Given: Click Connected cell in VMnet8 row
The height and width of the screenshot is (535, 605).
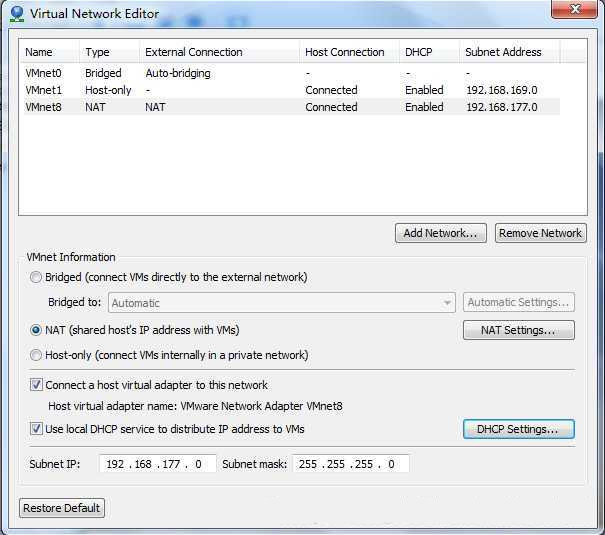Looking at the screenshot, I should pos(331,107).
